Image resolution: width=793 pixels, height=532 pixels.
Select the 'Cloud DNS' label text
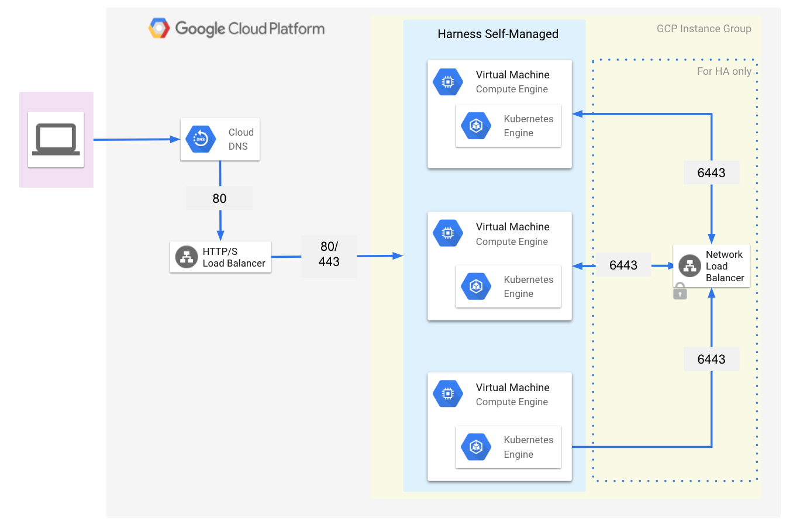click(x=241, y=139)
